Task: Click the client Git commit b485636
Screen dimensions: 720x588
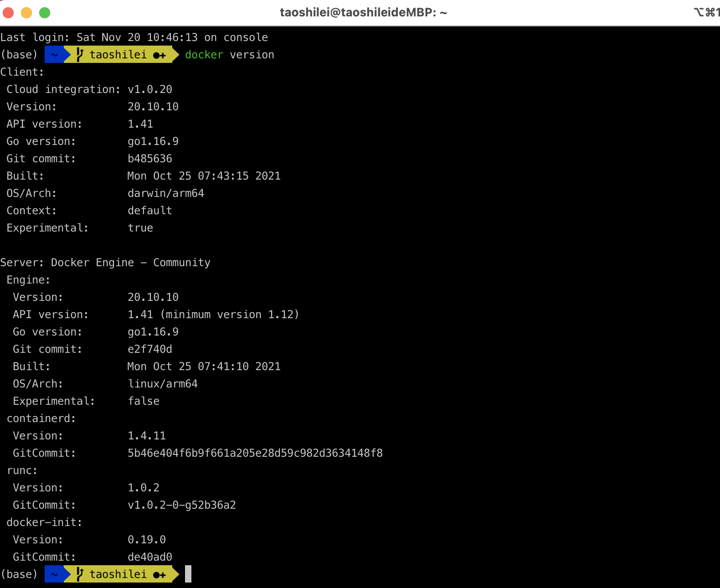Action: pyautogui.click(x=150, y=159)
